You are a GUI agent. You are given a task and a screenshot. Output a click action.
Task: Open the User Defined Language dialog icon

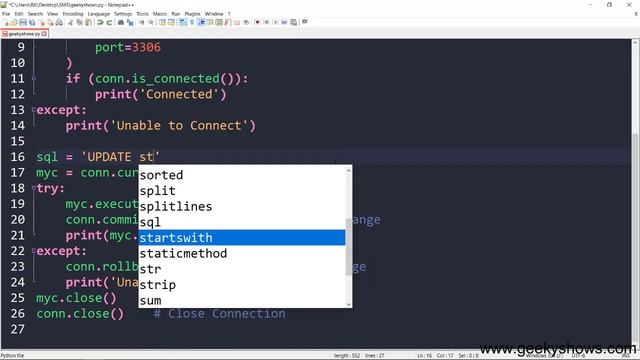click(209, 22)
